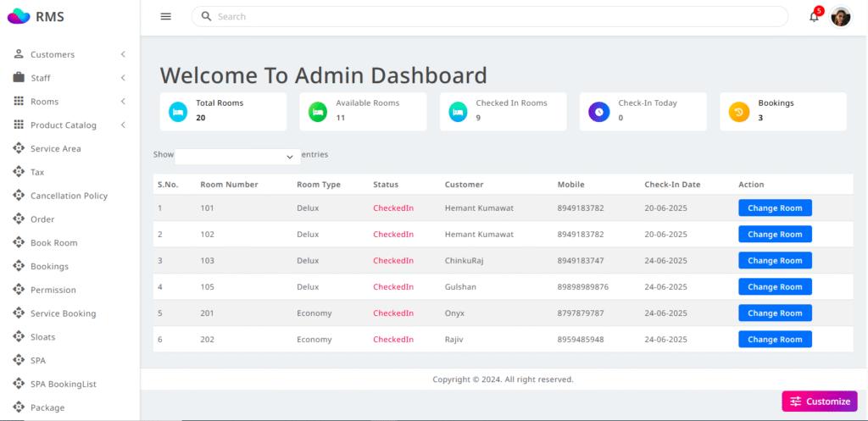868x421 pixels.
Task: Click the Checked In Rooms icon
Action: (x=458, y=112)
